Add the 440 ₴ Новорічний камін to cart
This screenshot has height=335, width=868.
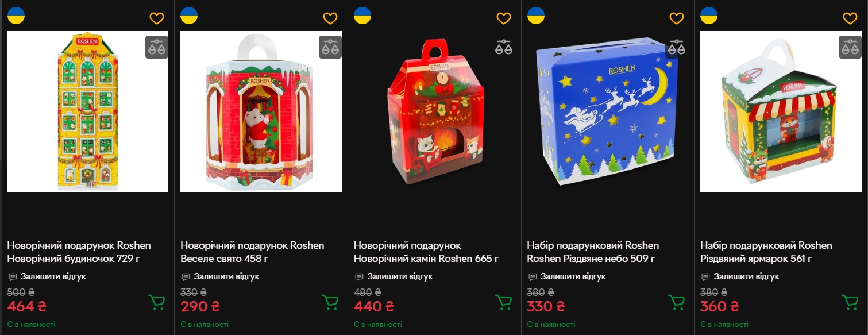click(504, 302)
